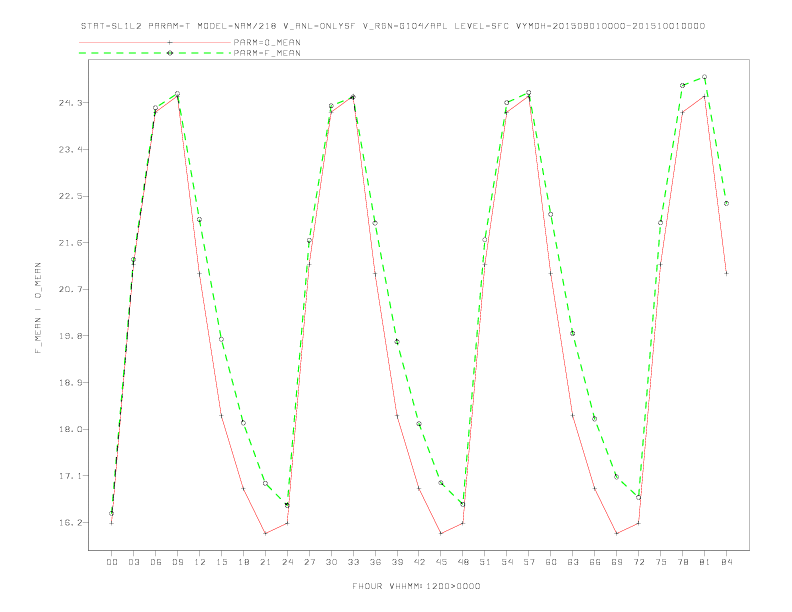Click the green dashed legend line sample

pos(155,53)
